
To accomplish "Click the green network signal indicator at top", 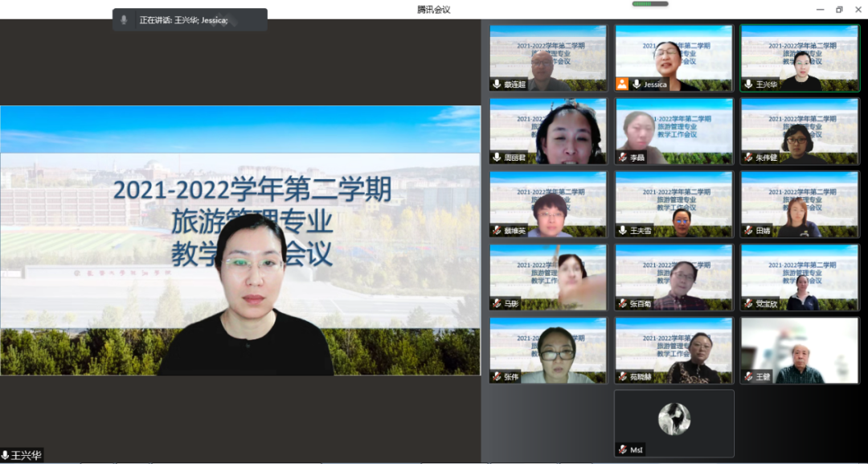I will [650, 4].
